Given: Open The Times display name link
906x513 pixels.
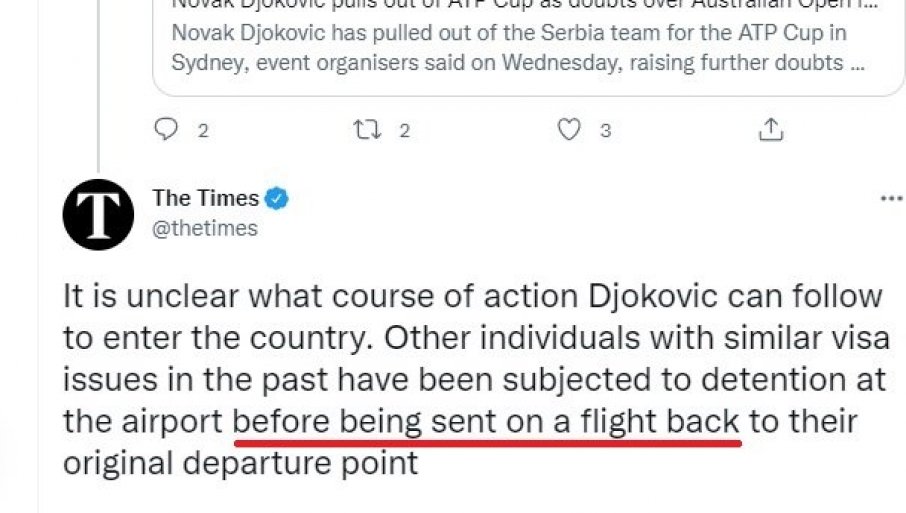Looking at the screenshot, I should click(x=205, y=198).
